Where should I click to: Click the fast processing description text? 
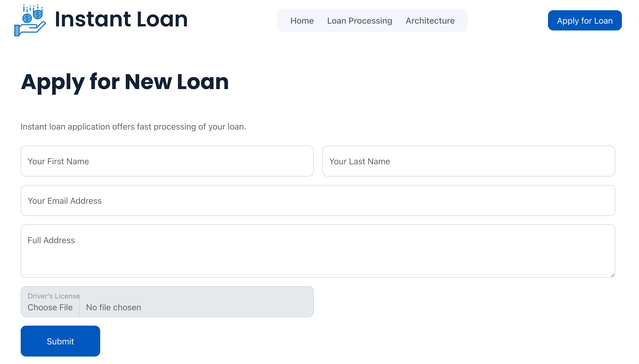click(133, 127)
